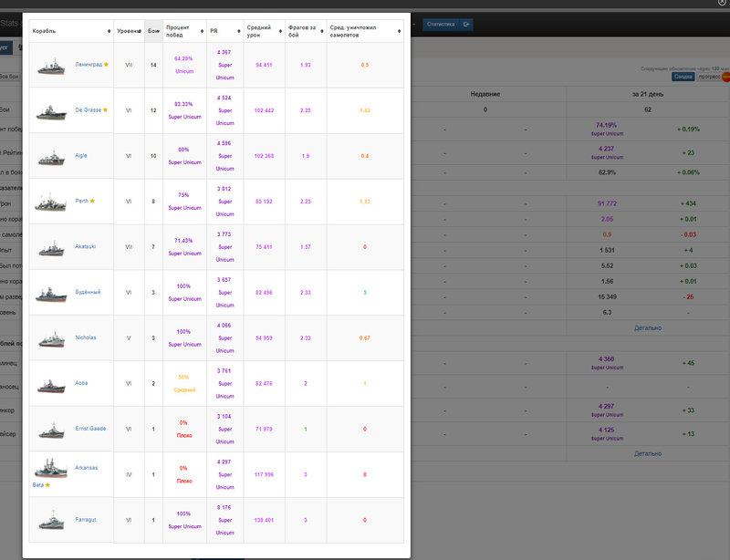Click the Aigle ship thumbnail

[x=51, y=158]
